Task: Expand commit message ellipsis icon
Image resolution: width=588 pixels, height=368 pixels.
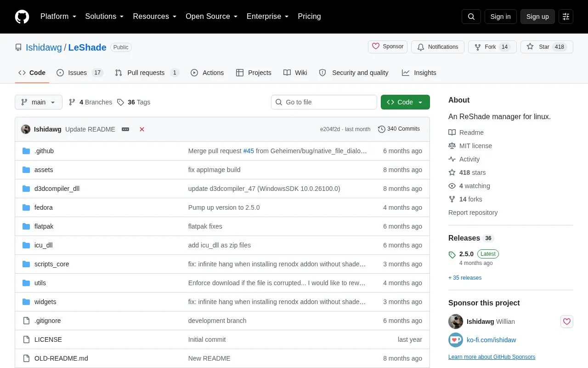Action: [125, 129]
